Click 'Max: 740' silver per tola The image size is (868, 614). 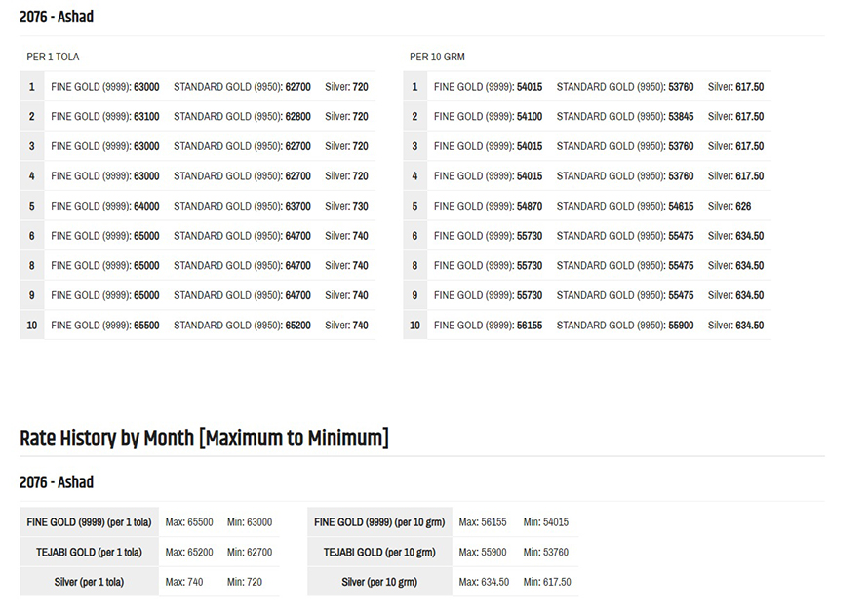pos(184,582)
